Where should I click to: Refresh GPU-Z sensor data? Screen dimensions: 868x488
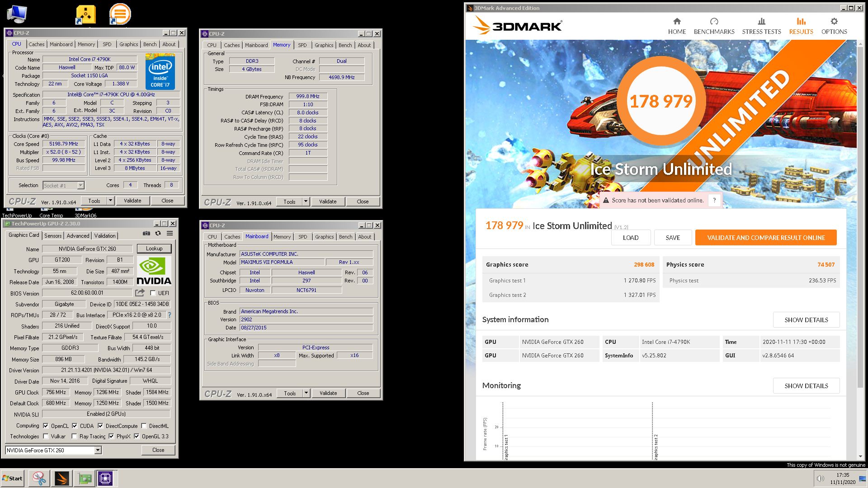158,234
